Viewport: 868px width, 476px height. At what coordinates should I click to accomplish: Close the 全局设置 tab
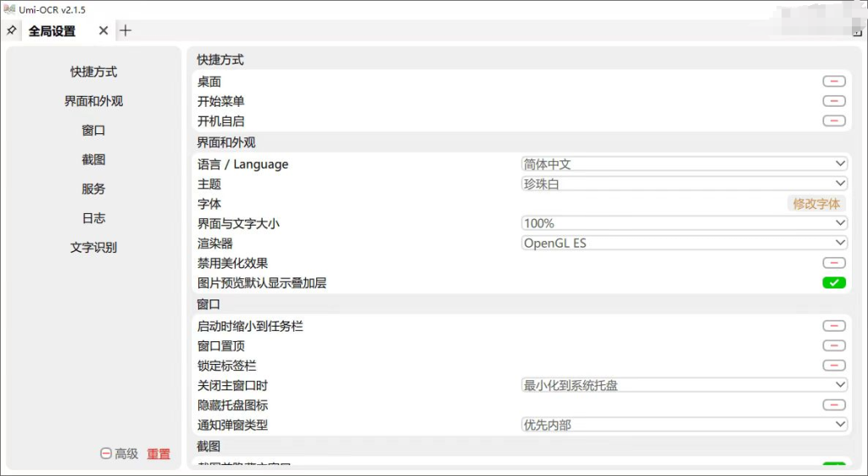(103, 31)
